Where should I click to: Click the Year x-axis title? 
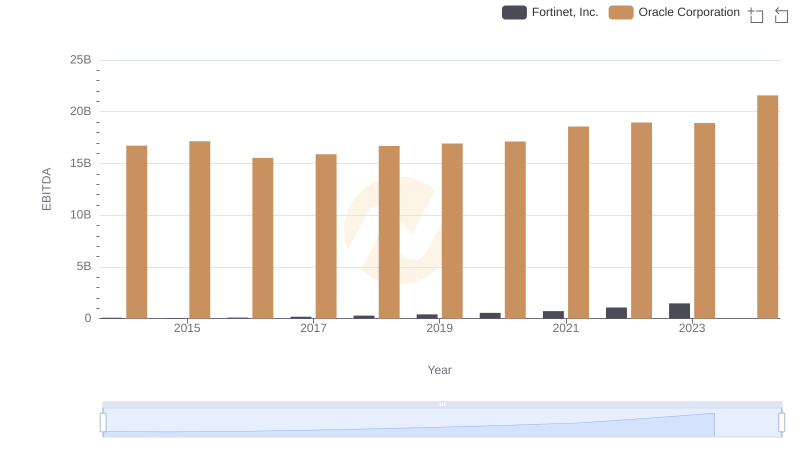(440, 370)
